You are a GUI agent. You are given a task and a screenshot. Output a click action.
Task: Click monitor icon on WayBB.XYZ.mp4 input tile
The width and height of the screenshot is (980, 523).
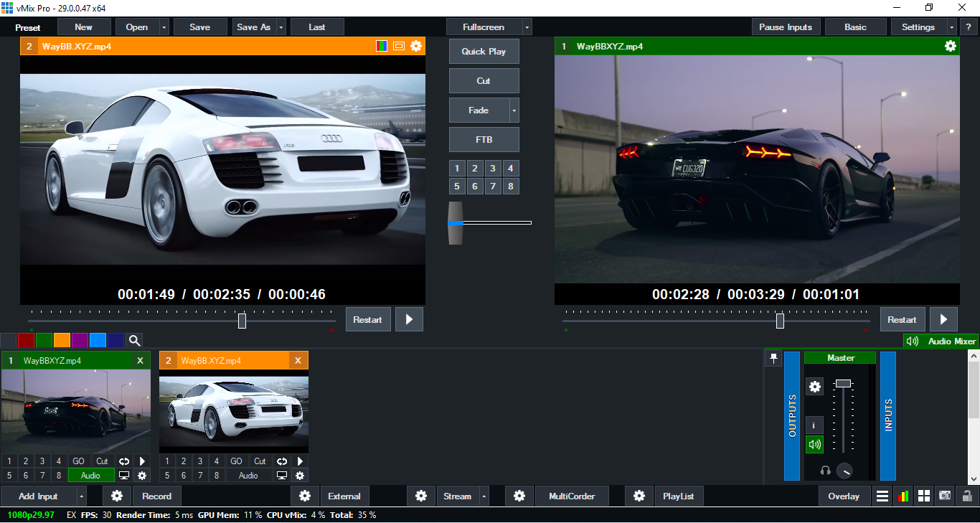(x=282, y=475)
